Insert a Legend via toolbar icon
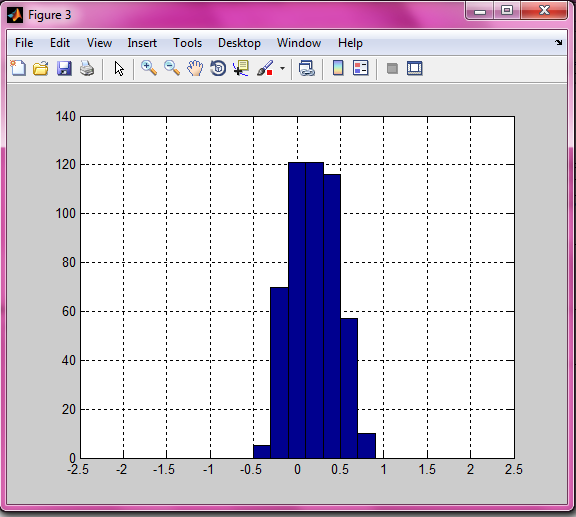Screen dimensions: 576x517 point(360,68)
